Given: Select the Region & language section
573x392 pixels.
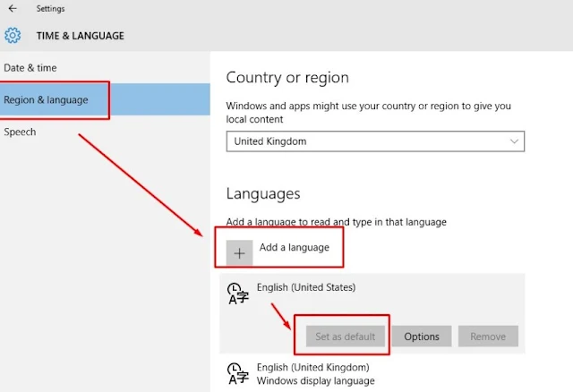Looking at the screenshot, I should pyautogui.click(x=105, y=99).
